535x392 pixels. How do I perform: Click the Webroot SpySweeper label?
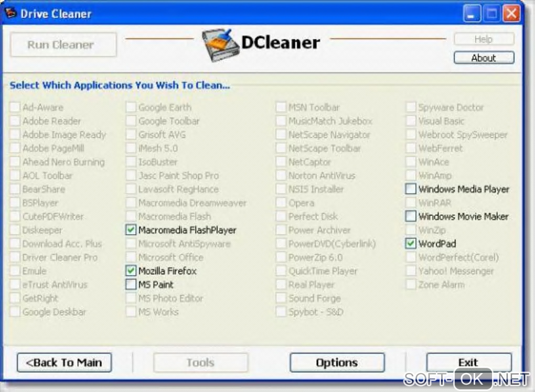coord(463,135)
